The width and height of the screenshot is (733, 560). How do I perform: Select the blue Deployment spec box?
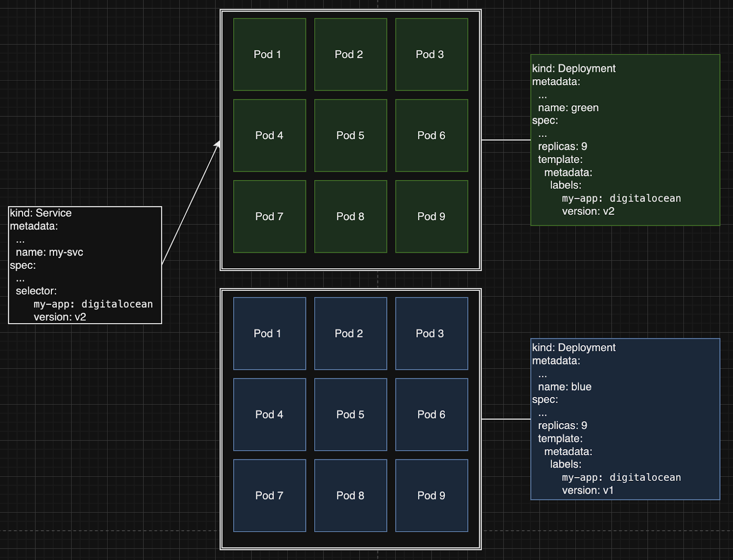coord(625,419)
